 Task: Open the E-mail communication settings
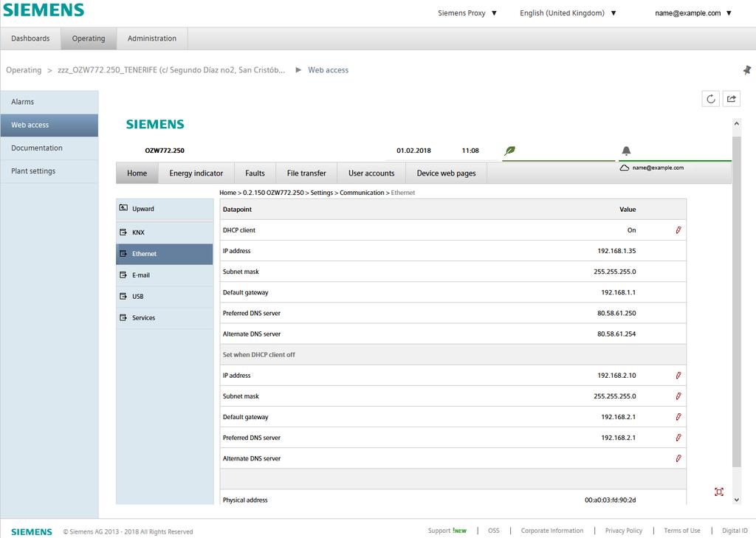point(165,275)
